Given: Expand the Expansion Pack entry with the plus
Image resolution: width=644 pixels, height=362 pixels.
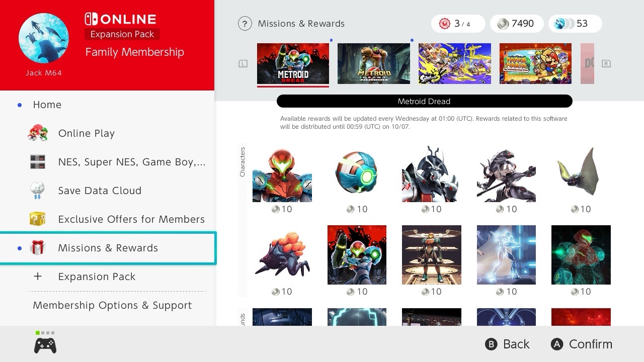Looking at the screenshot, I should click(37, 276).
